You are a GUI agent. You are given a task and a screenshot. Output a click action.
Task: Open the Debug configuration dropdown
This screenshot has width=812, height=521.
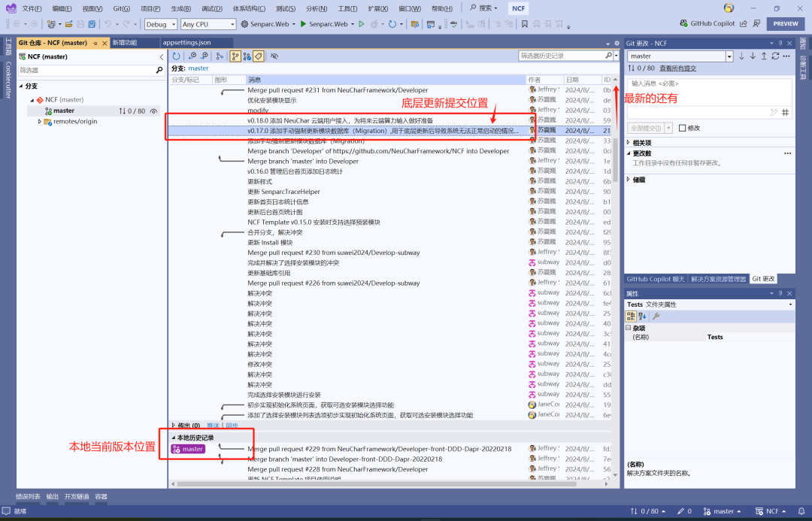coord(161,24)
